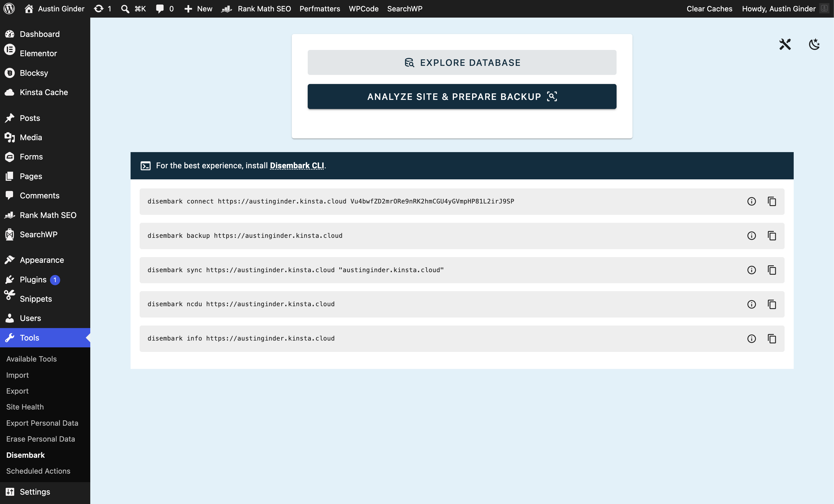Open Pages in the sidebar
Screen dimensions: 834x504
[x=45, y=176]
